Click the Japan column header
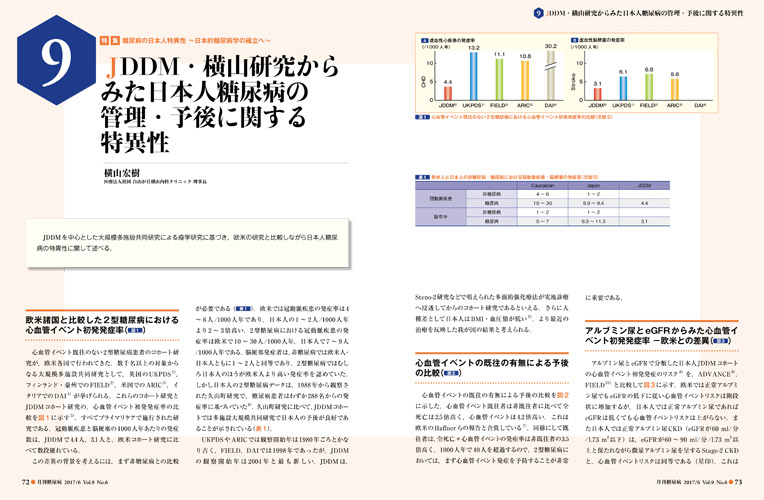Image resolution: width=764 pixels, height=500 pixels. point(593,186)
